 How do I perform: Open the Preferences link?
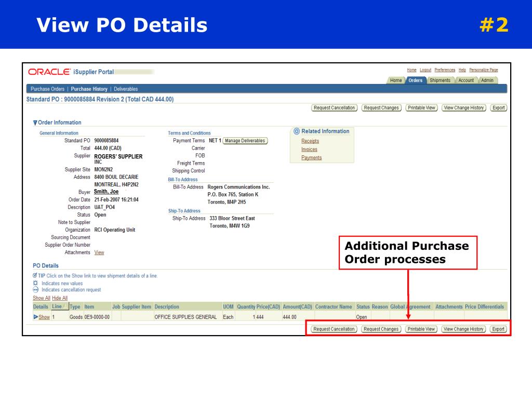(x=445, y=70)
